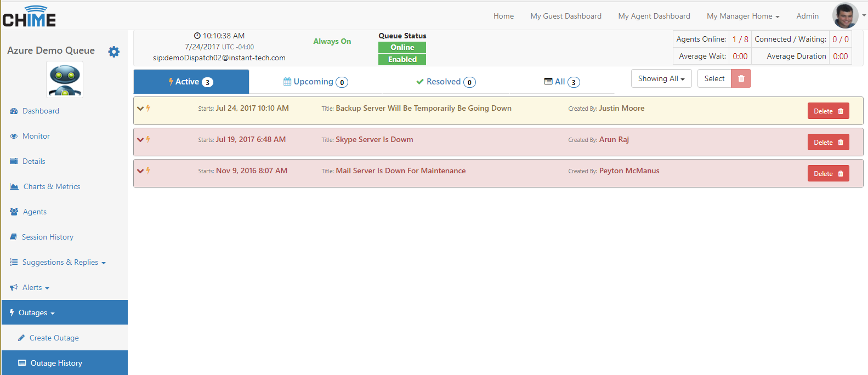Click the Agents people icon in sidebar

[x=14, y=212]
